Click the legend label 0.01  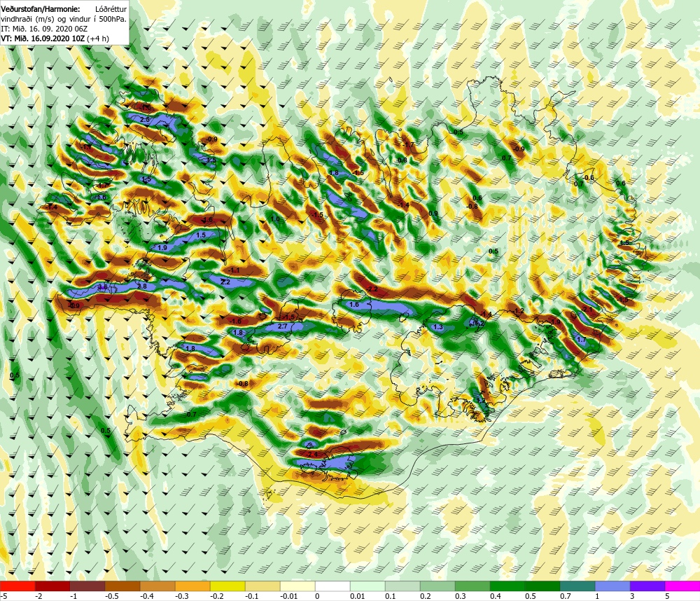point(358,596)
